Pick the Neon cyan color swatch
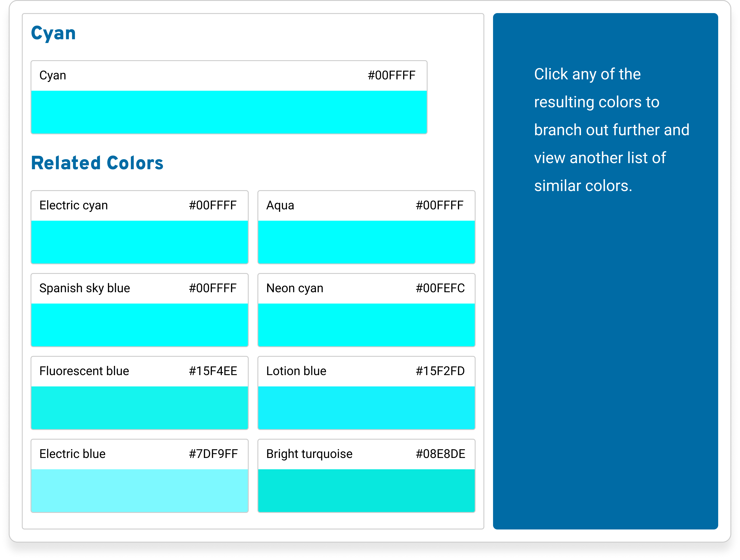The width and height of the screenshot is (740, 560). [366, 325]
